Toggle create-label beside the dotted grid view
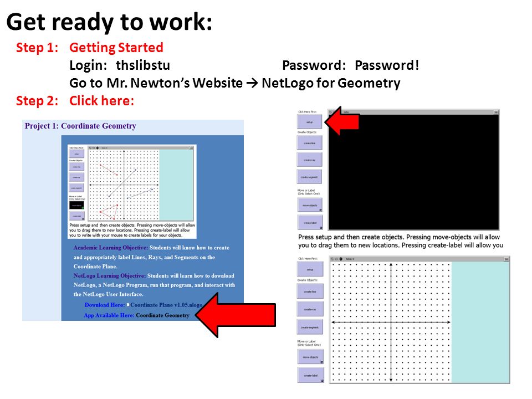532x399 pixels. click(311, 375)
